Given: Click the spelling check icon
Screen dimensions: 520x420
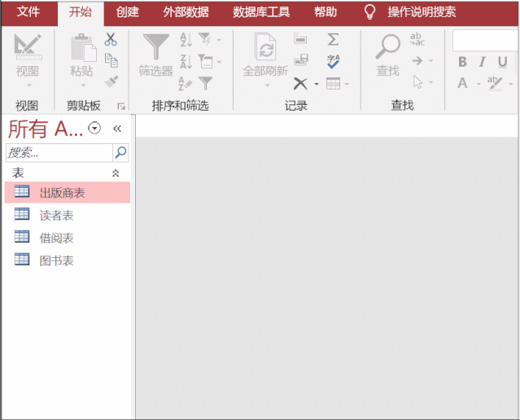Looking at the screenshot, I should [x=333, y=61].
